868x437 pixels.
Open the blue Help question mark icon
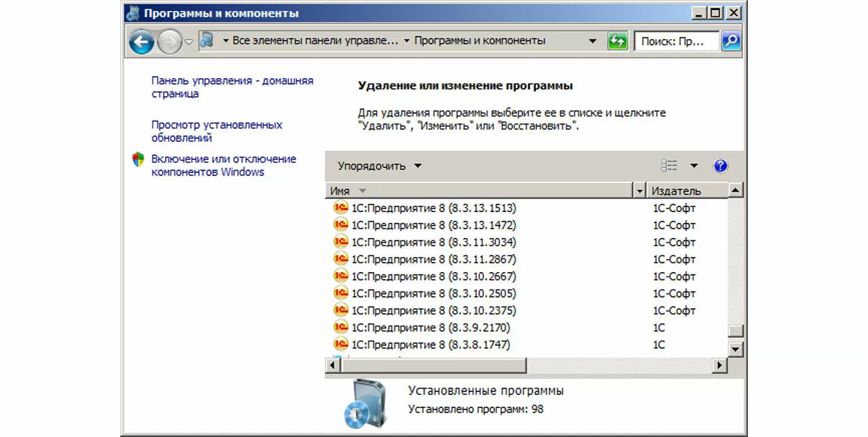click(x=720, y=166)
